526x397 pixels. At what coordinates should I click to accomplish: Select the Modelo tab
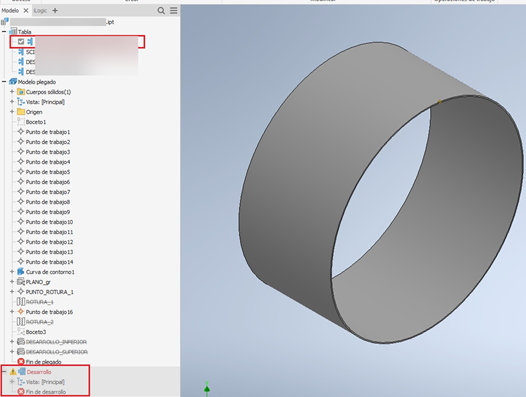pos(10,11)
